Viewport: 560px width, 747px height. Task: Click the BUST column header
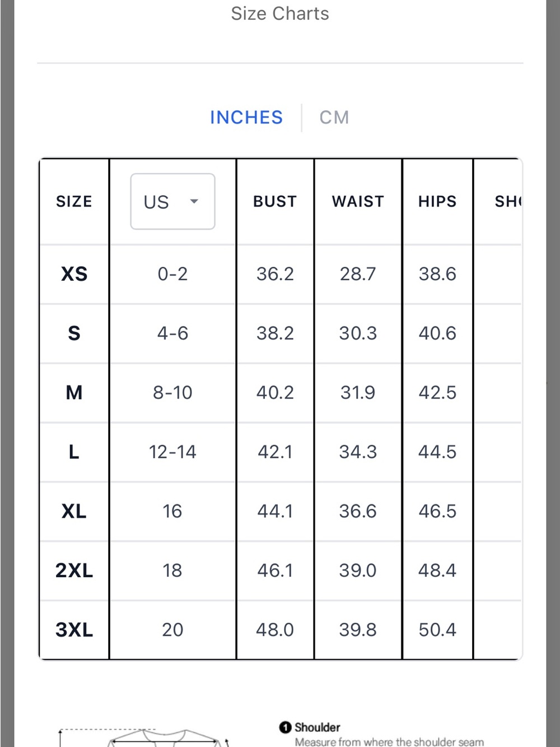[x=275, y=201]
